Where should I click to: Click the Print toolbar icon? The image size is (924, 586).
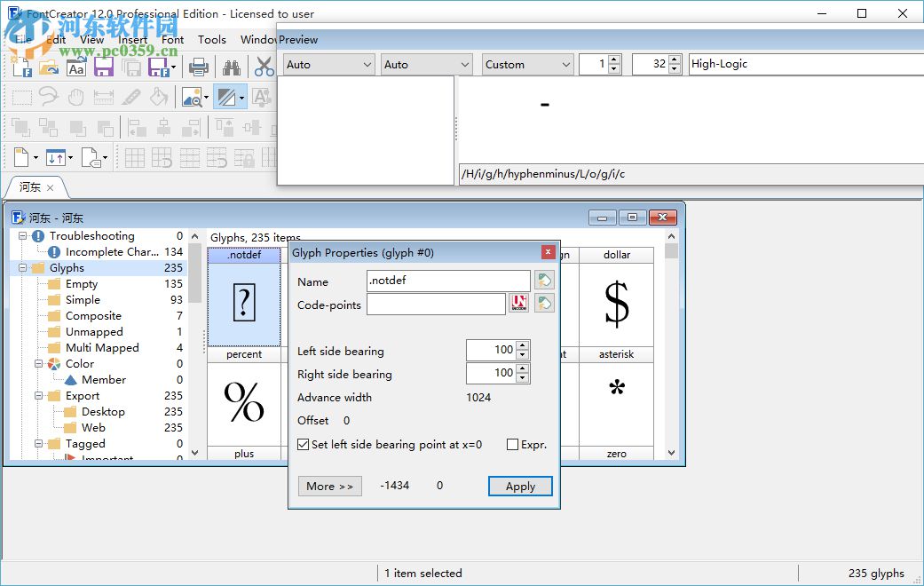[199, 67]
